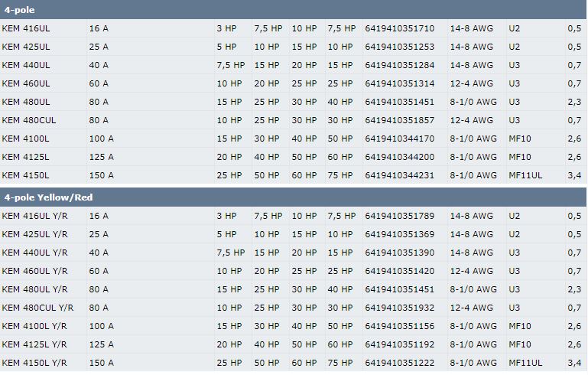Click the code 6419410351156
The width and height of the screenshot is (588, 375).
click(400, 327)
